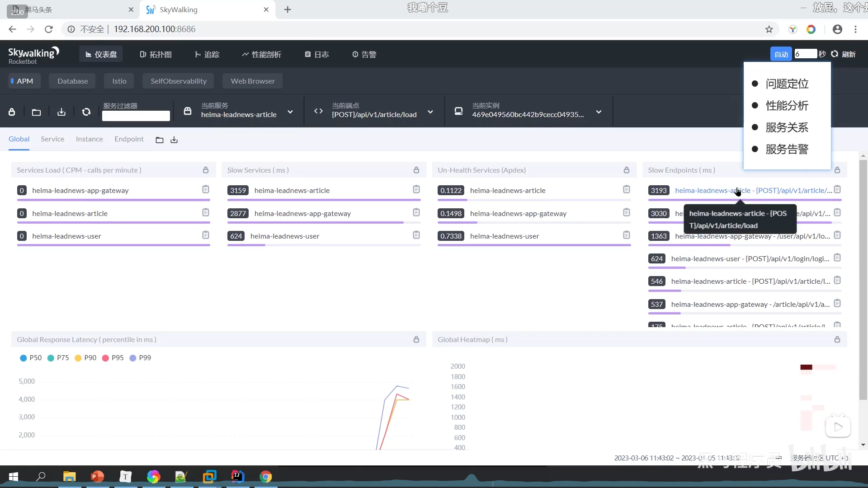This screenshot has width=868, height=488.
Task: Click the dark red heatmap cell
Action: click(x=806, y=367)
